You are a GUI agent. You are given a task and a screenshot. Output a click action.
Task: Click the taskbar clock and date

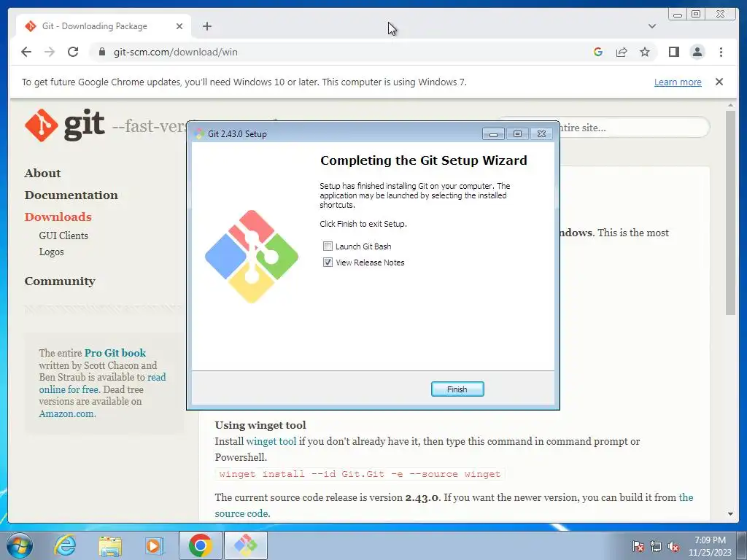click(x=710, y=546)
